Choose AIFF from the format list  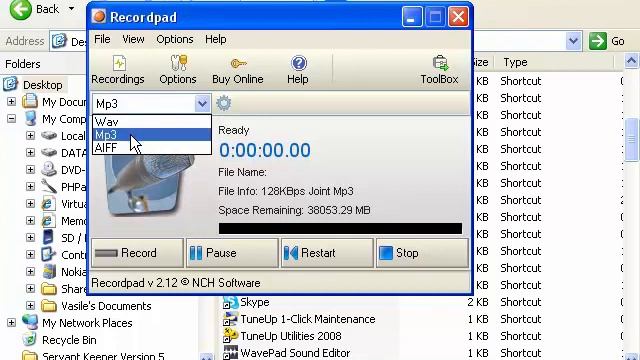tap(152, 148)
